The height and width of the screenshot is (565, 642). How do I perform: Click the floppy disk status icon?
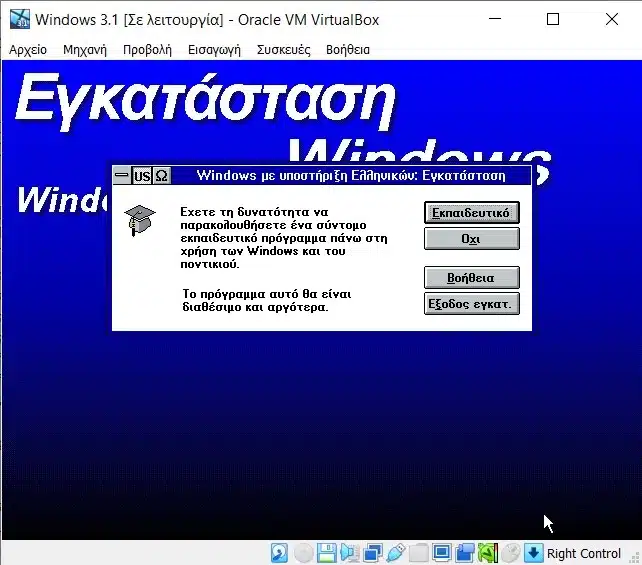[326, 553]
